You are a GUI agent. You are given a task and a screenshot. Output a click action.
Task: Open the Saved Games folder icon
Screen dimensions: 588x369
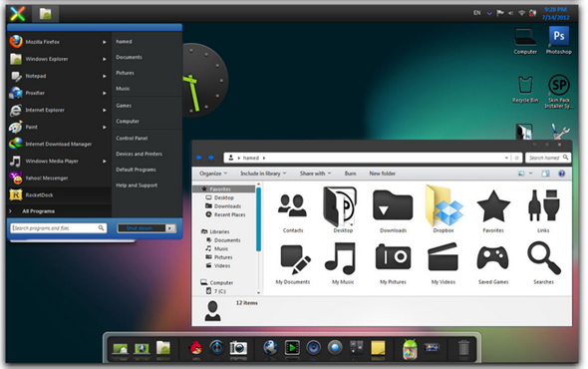click(492, 262)
